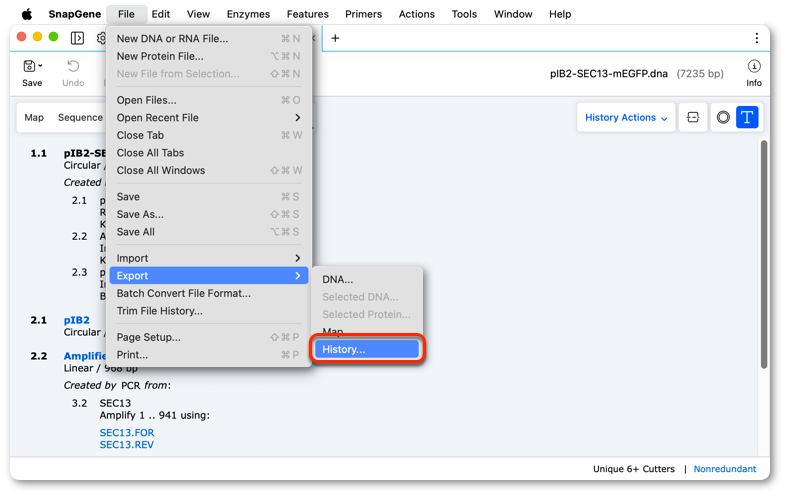This screenshot has height=496, width=786.
Task: Click the SEC13.FOR primer link
Action: point(127,433)
